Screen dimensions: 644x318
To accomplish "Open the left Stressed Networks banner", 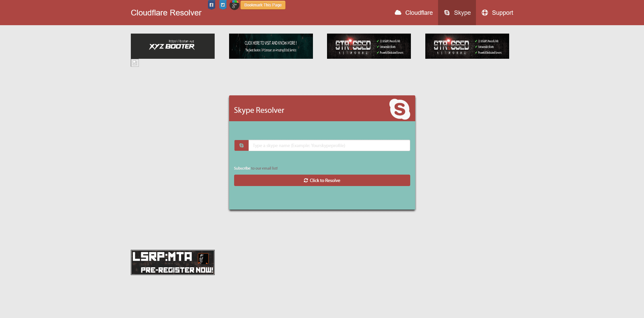I will click(369, 46).
